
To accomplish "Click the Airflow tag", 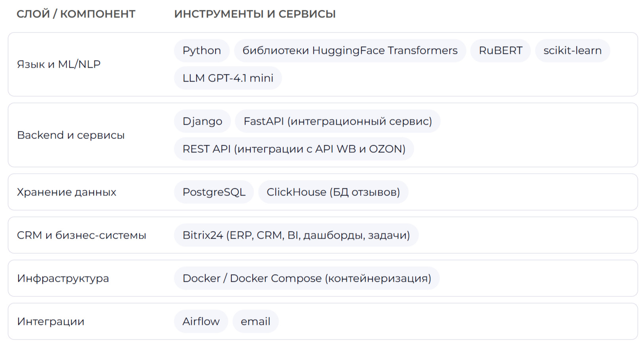I will click(201, 321).
